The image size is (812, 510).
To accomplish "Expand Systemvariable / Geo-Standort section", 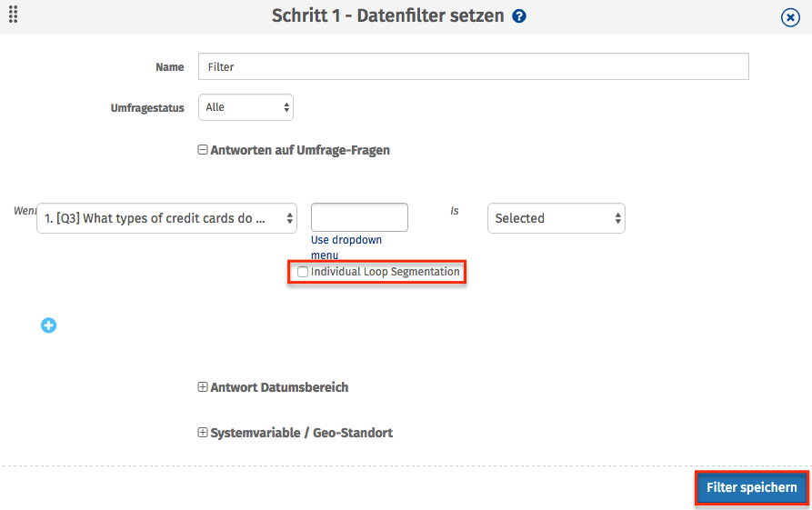I will tap(203, 433).
